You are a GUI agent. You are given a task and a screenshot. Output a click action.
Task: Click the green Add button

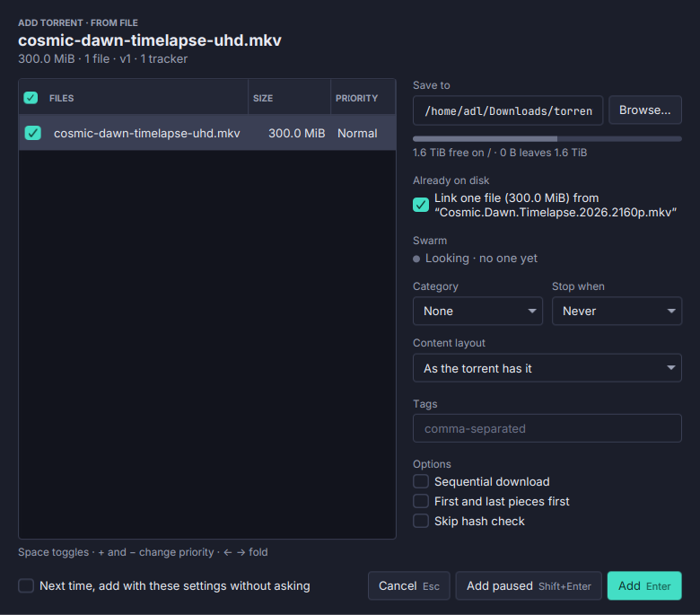pyautogui.click(x=644, y=585)
